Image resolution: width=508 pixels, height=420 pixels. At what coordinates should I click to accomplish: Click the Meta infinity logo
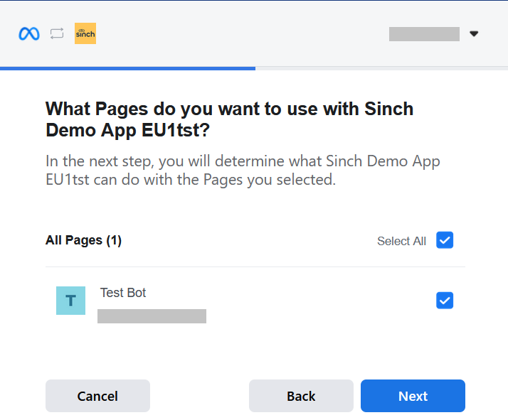[29, 33]
